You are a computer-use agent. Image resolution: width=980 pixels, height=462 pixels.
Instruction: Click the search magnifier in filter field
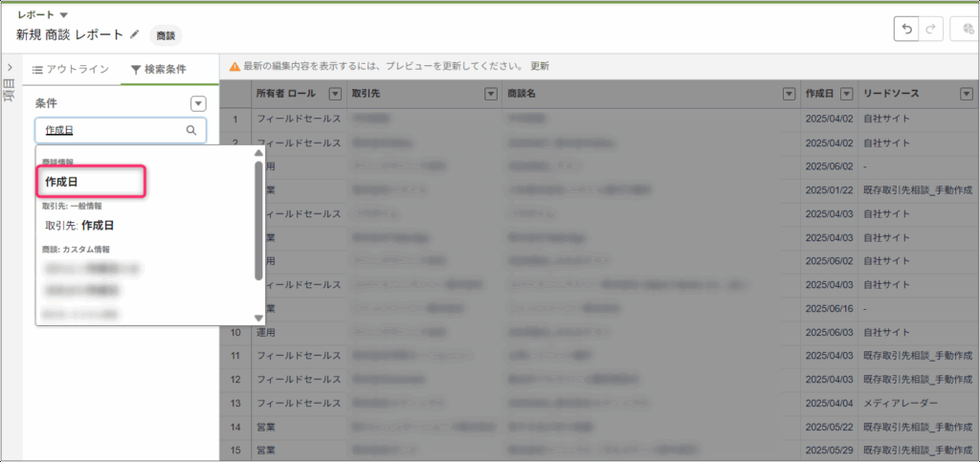point(191,130)
